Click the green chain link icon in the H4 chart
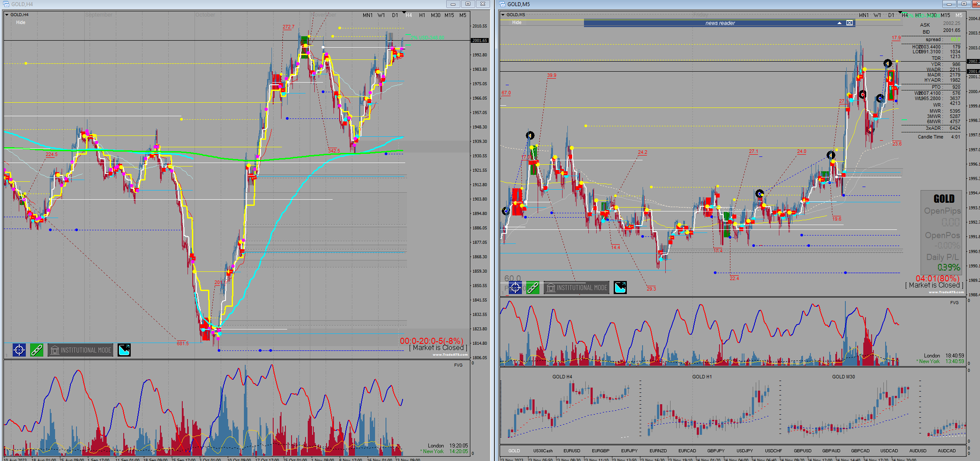 coord(37,350)
